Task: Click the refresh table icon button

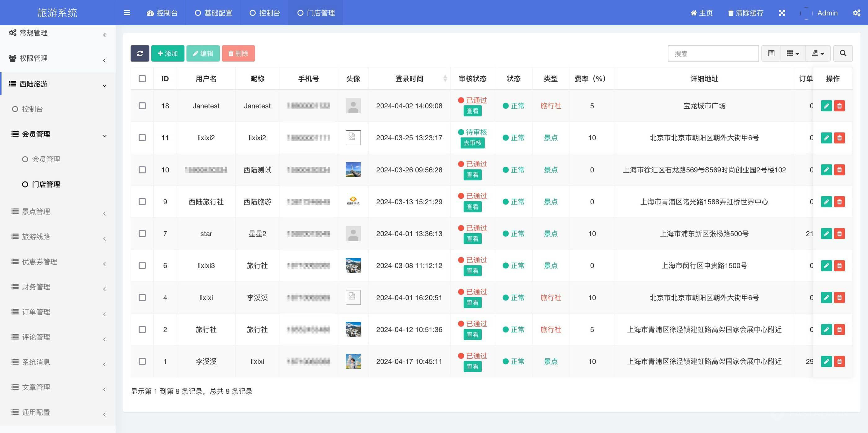Action: (x=140, y=53)
